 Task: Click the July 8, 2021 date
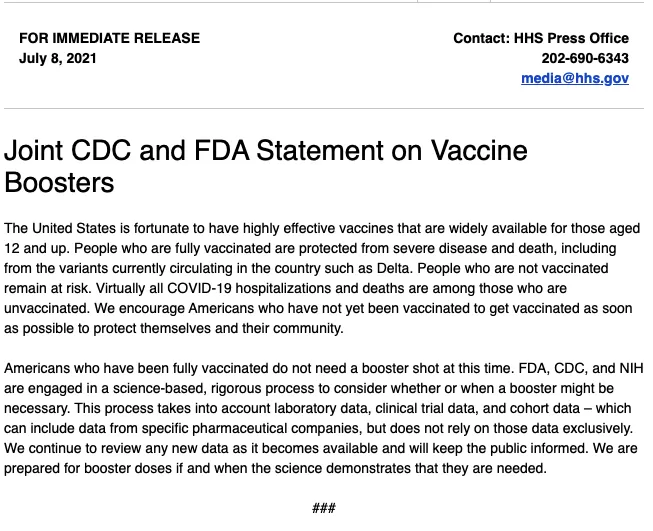pos(57,58)
